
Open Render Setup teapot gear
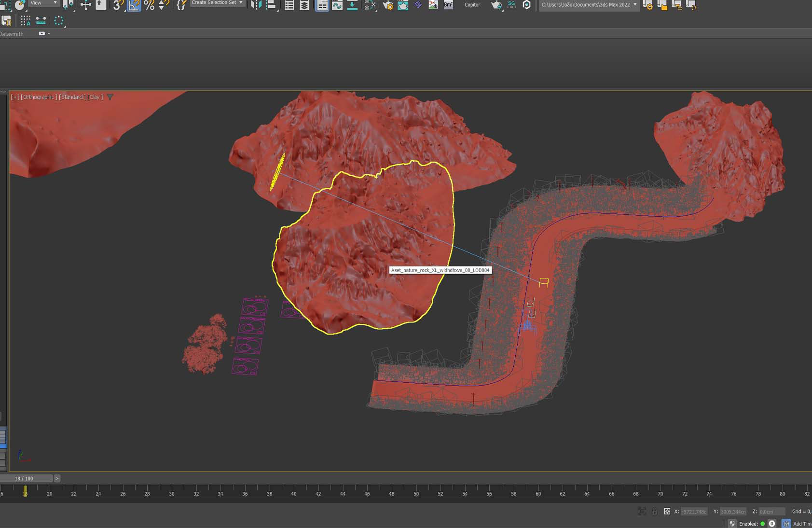point(387,5)
